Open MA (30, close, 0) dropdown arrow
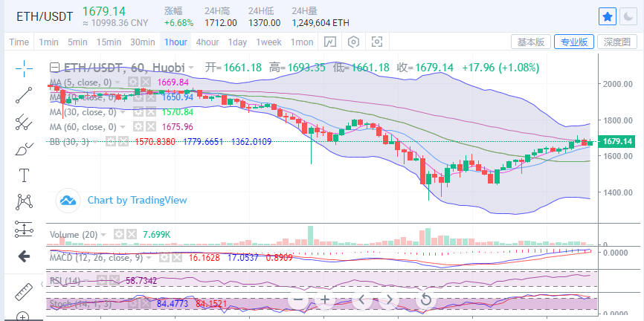 click(124, 112)
